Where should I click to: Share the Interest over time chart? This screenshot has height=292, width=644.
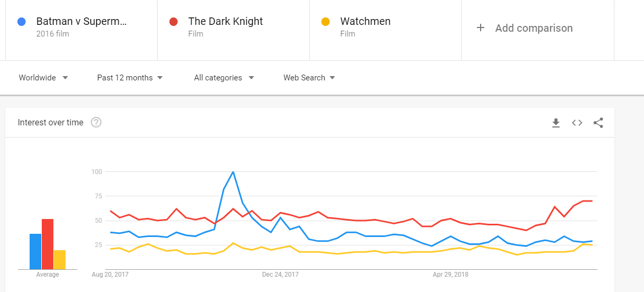598,123
